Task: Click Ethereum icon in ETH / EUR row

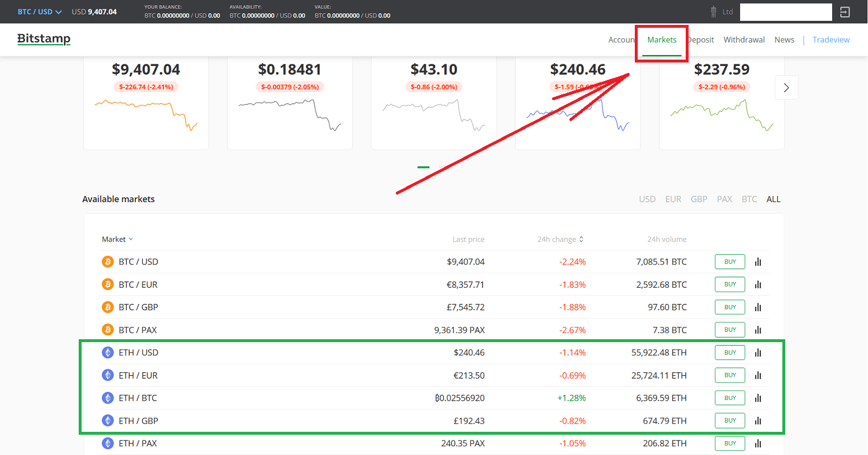Action: coord(108,375)
